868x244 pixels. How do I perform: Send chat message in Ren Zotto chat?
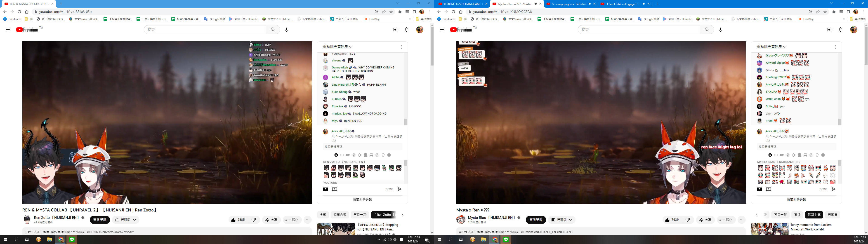[399, 189]
